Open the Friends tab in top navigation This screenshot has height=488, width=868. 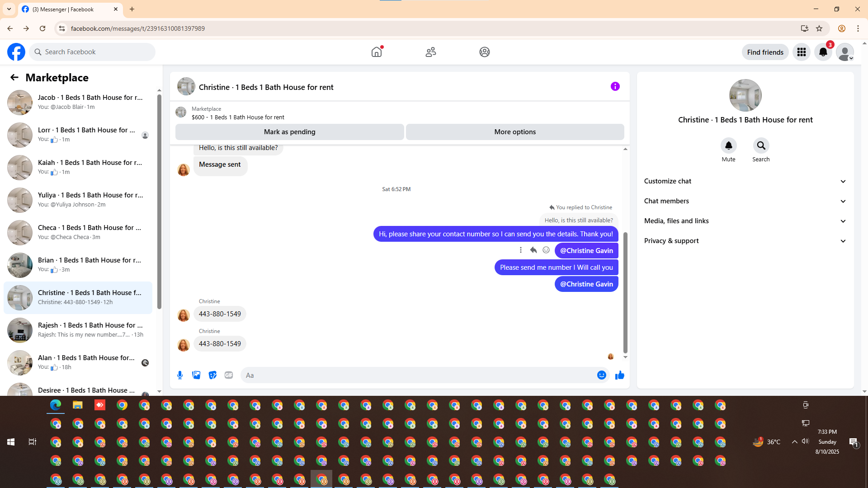pos(430,52)
